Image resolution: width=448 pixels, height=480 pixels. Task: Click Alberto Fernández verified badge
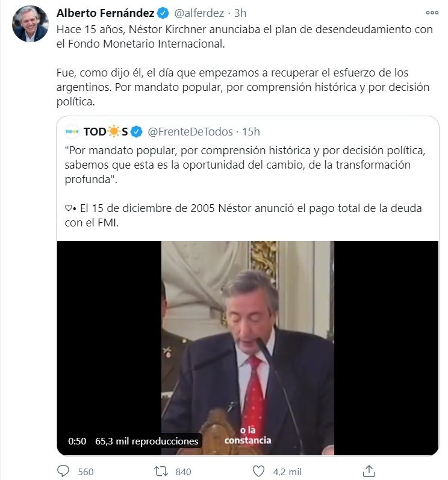click(x=163, y=13)
